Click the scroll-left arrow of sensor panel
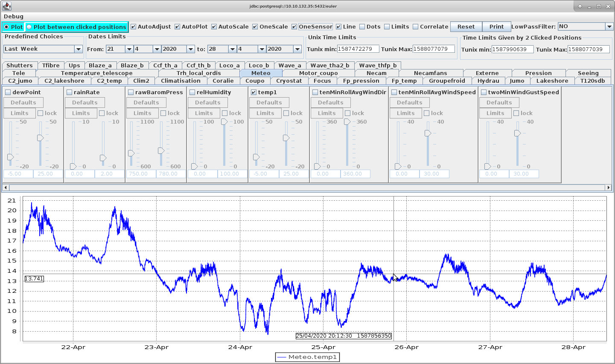 point(5,188)
